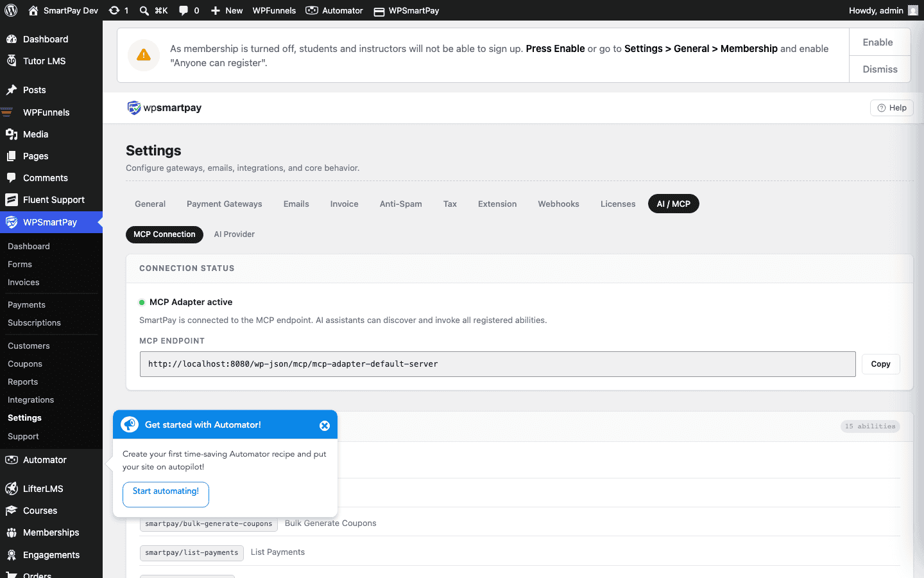Open the Payment Gateways tab
Screen dimensions: 924x578
[225, 204]
